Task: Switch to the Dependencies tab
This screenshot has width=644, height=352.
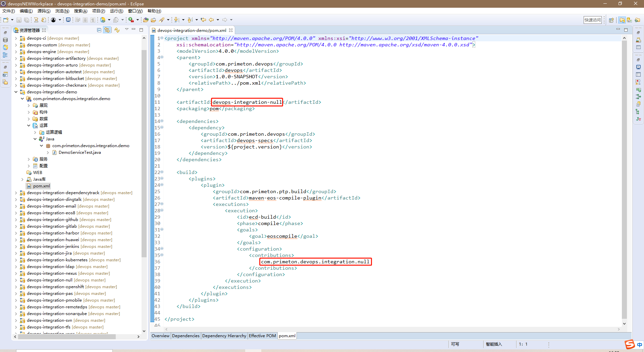Action: click(185, 336)
